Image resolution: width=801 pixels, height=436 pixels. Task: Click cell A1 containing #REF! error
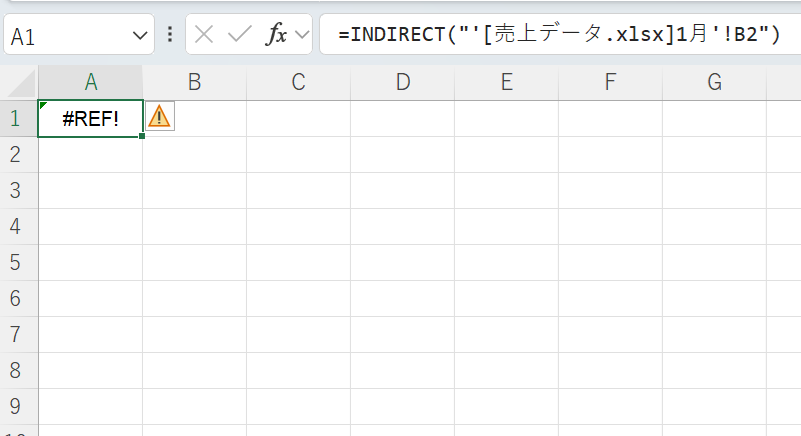click(x=90, y=119)
